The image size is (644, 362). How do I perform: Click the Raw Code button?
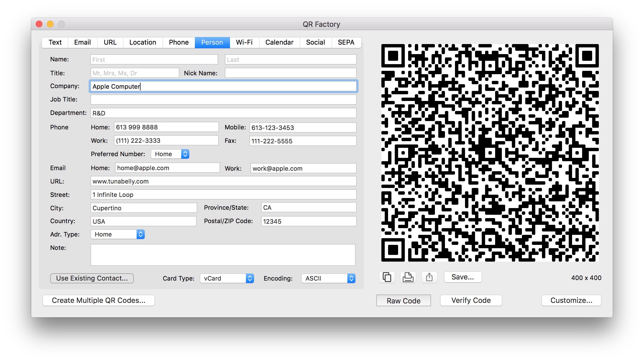point(404,301)
